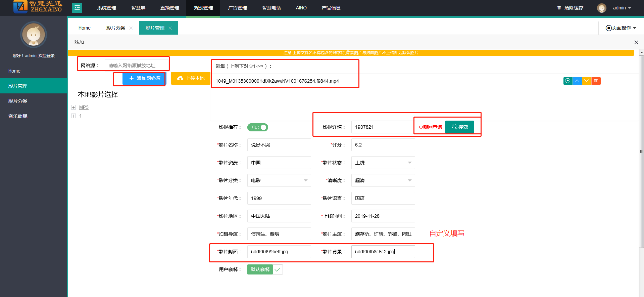Collapse the sidebar using the menu icon

point(77,8)
